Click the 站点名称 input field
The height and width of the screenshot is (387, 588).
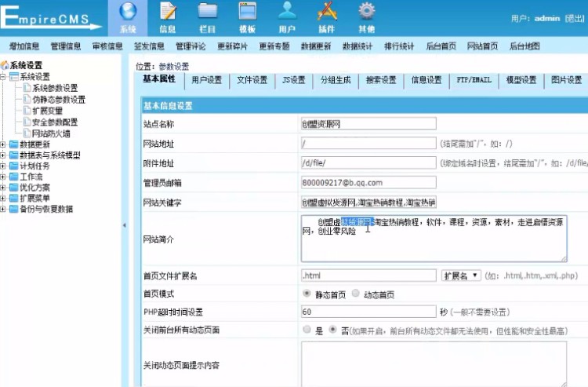coord(368,123)
